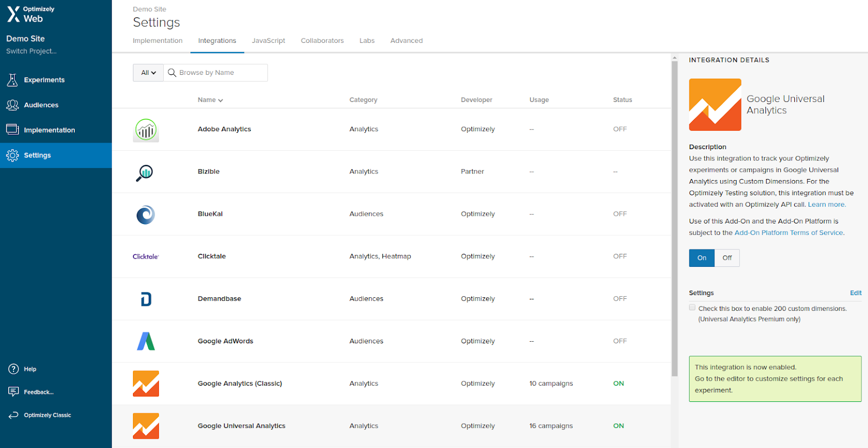Click Demo Site project name in sidebar

click(x=25, y=39)
